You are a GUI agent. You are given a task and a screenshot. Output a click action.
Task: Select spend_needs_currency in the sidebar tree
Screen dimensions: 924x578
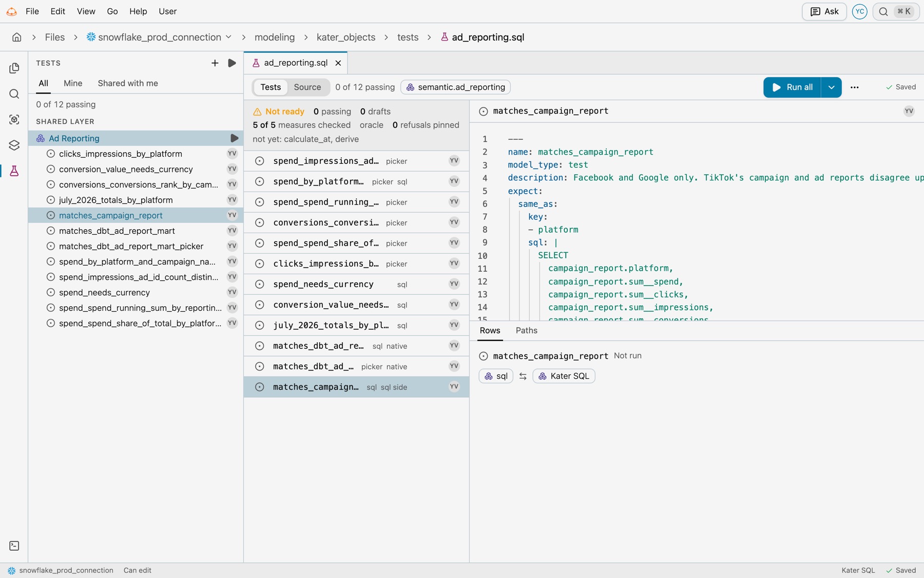coord(136,292)
